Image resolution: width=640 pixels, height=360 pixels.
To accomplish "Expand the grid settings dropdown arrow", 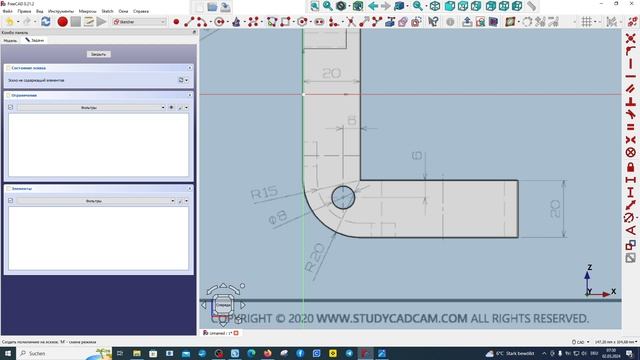I will (x=596, y=22).
